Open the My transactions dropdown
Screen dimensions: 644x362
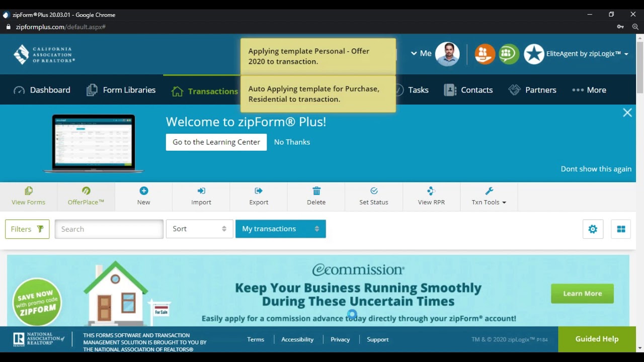coord(281,229)
